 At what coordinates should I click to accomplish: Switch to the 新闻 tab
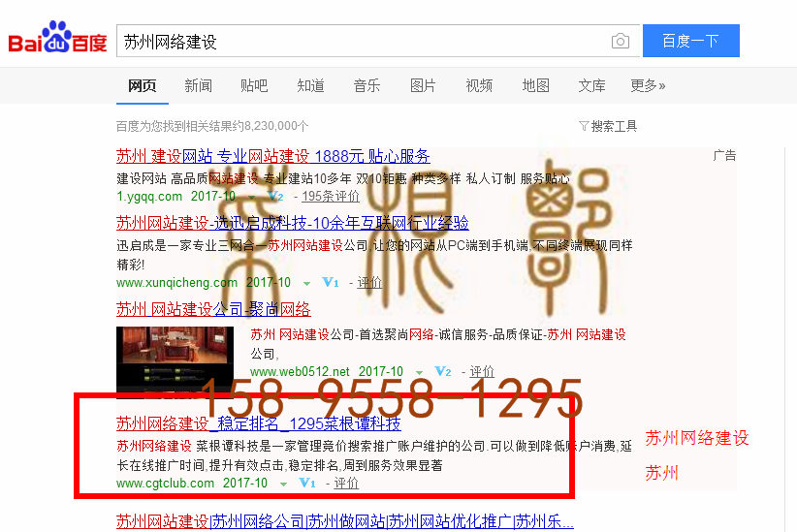[198, 85]
